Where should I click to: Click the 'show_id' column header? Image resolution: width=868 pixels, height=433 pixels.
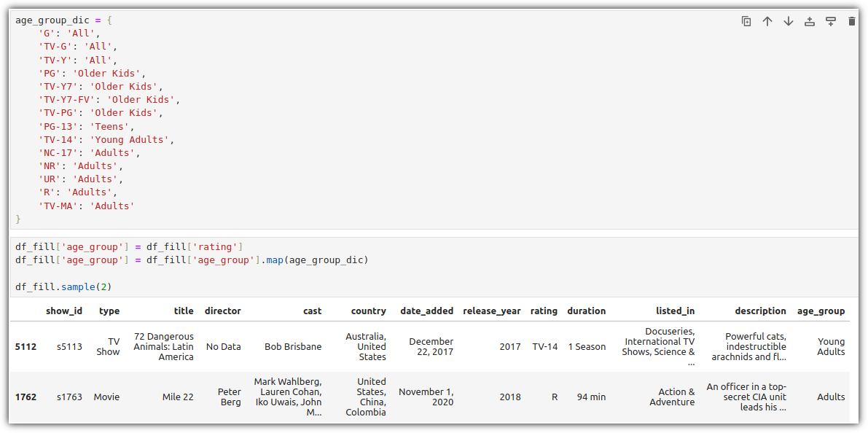64,311
